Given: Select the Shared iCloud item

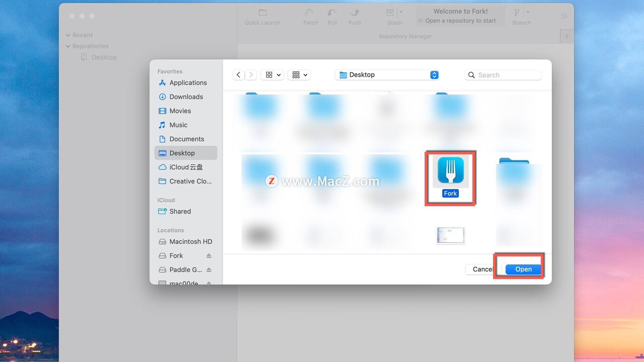Looking at the screenshot, I should tap(180, 212).
